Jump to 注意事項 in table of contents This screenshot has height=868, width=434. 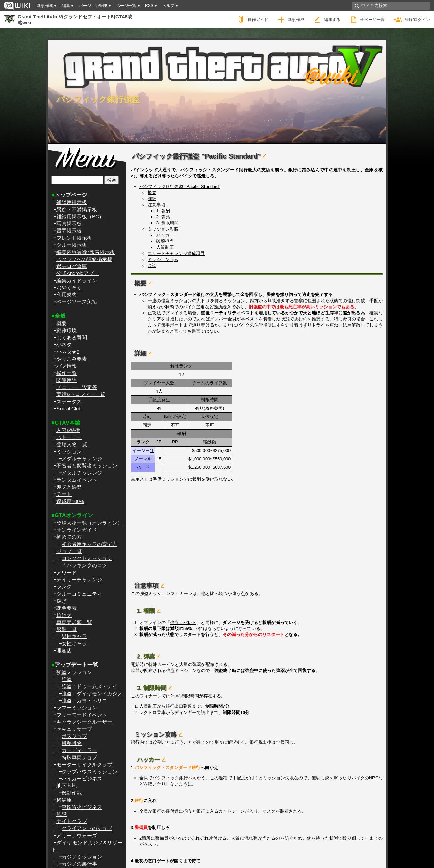156,205
